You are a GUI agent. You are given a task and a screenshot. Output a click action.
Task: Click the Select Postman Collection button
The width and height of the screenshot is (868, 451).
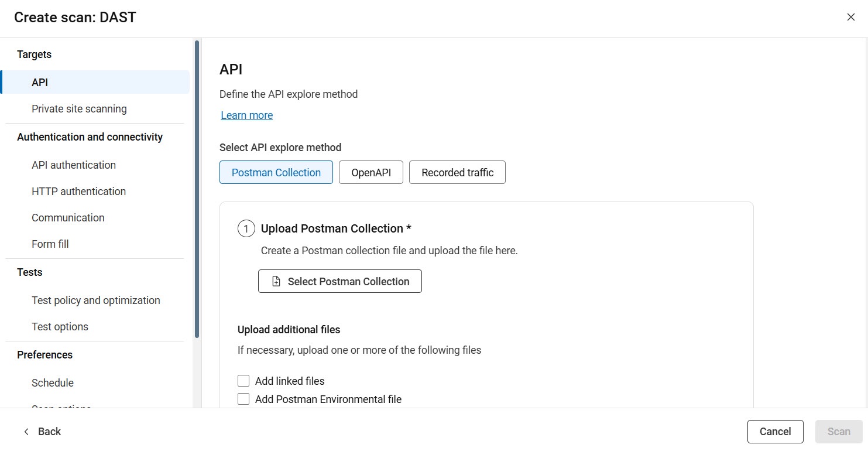pos(339,281)
